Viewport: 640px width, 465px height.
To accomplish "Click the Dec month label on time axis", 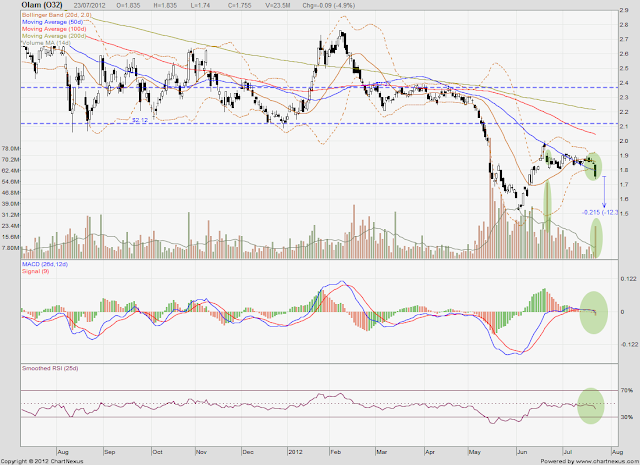I will pyautogui.click(x=248, y=452).
